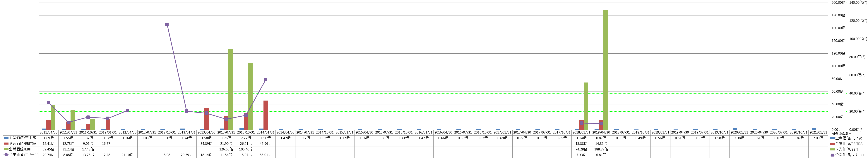Select the 126.55倍 EBIT cell
868x158 pixels.
pos(226,149)
